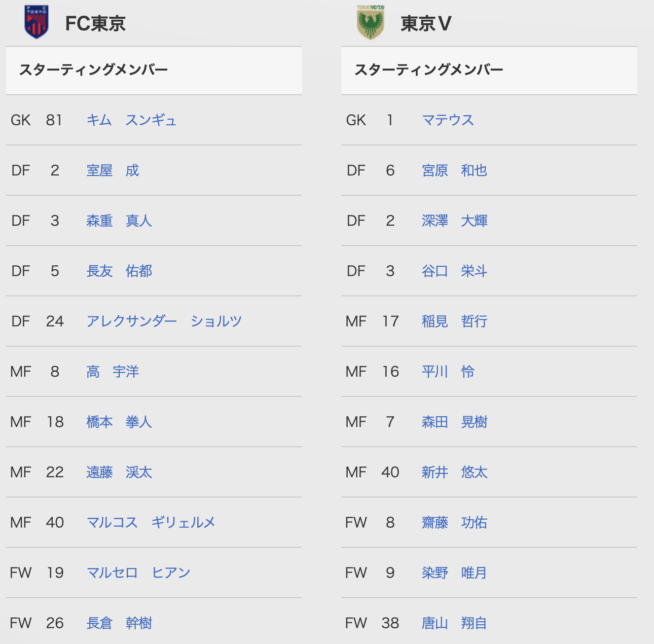Open 高 宇洋 player page
Viewport: 654px width, 644px height.
click(113, 371)
